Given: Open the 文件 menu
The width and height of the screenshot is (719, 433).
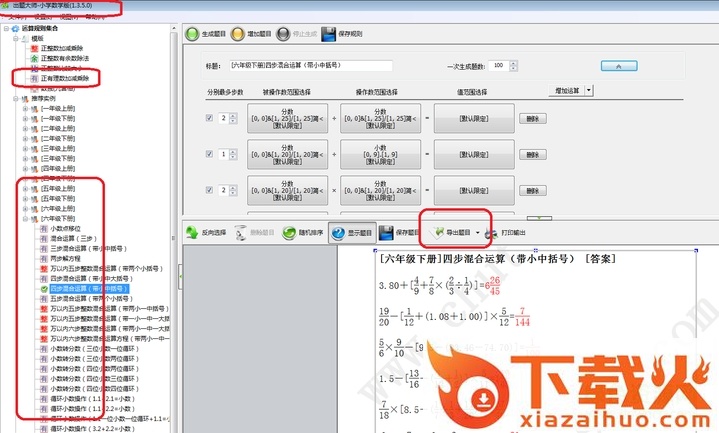Looking at the screenshot, I should tap(17, 17).
